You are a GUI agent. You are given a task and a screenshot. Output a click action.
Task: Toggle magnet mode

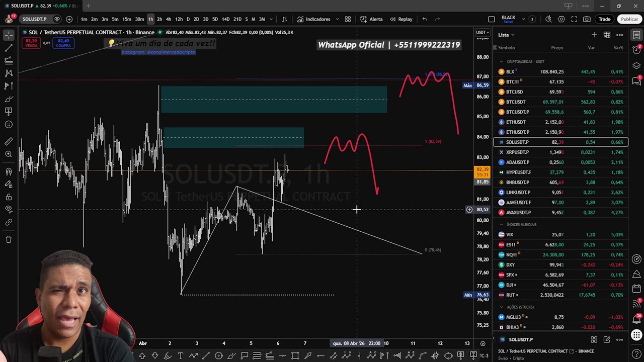point(9,171)
